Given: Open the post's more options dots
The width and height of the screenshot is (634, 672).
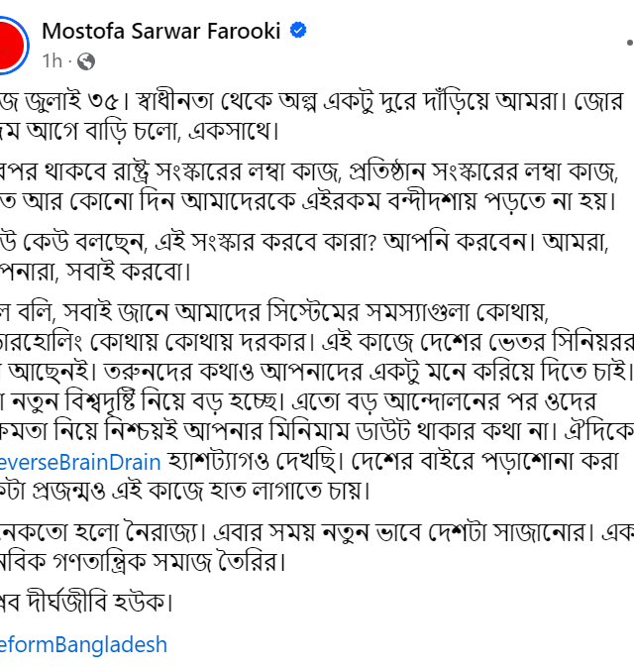Looking at the screenshot, I should 630,43.
